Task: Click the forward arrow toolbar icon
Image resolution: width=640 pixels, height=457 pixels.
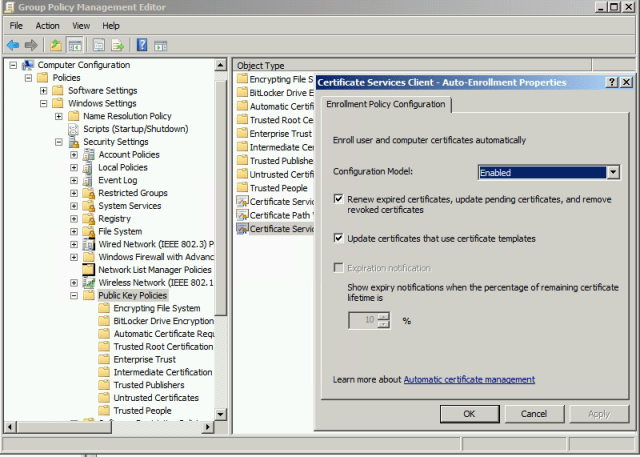Action: (x=31, y=45)
